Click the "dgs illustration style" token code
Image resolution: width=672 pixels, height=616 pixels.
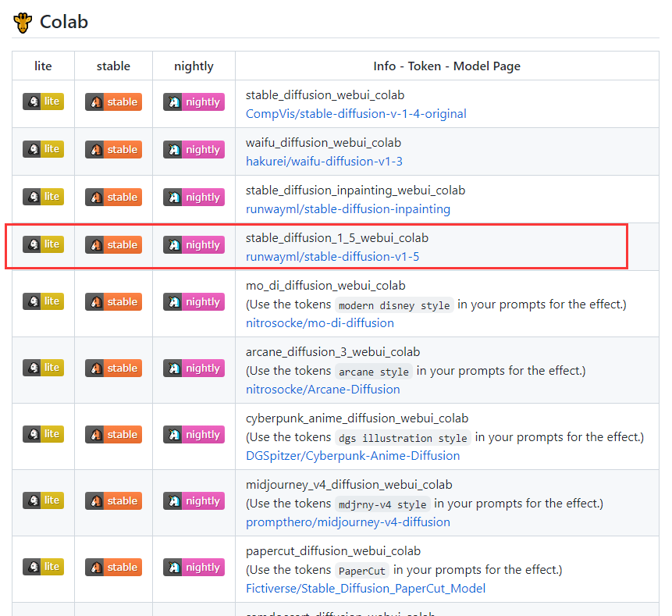[403, 438]
